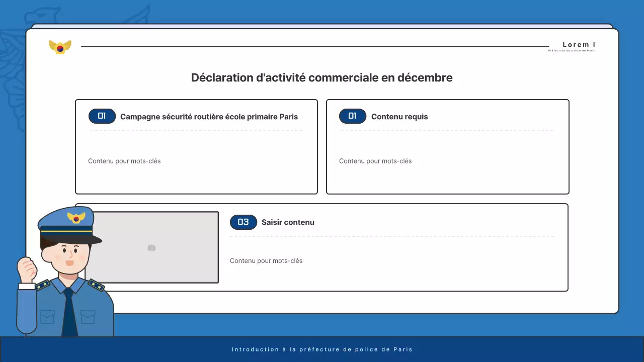Expand the dashed divider under Contenu requis
The image size is (644, 362).
click(x=447, y=130)
